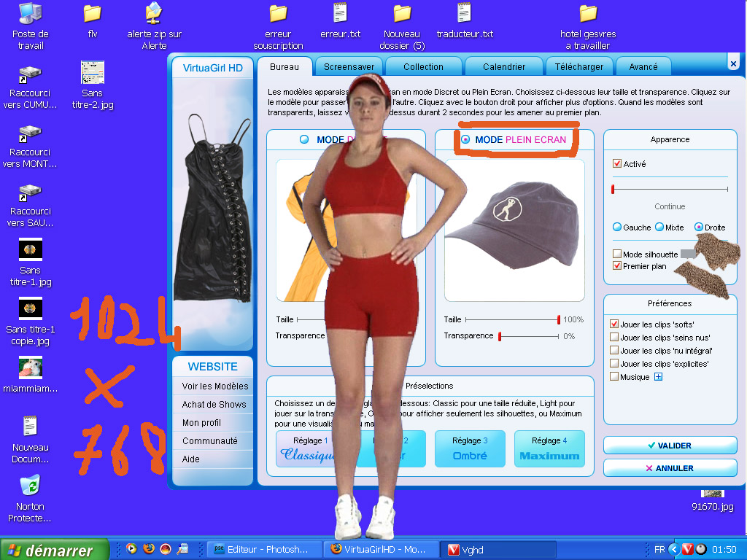
Task: Click the fourth quick launch icon beside the flame
Action: pos(182,549)
